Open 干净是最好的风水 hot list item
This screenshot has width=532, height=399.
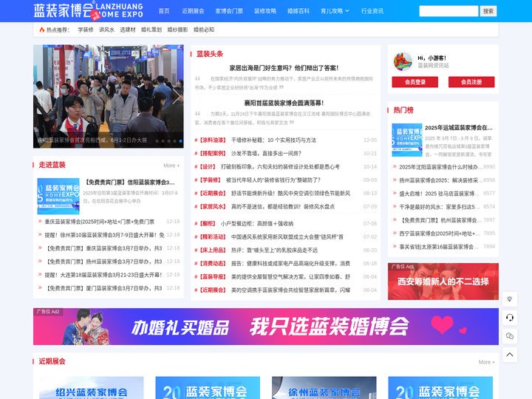[440, 207]
